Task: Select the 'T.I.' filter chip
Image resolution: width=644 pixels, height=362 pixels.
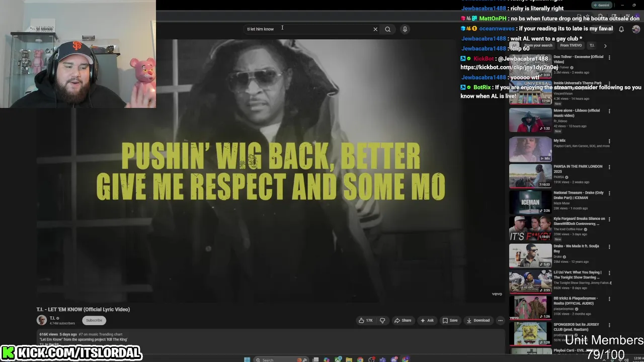Action: click(592, 45)
